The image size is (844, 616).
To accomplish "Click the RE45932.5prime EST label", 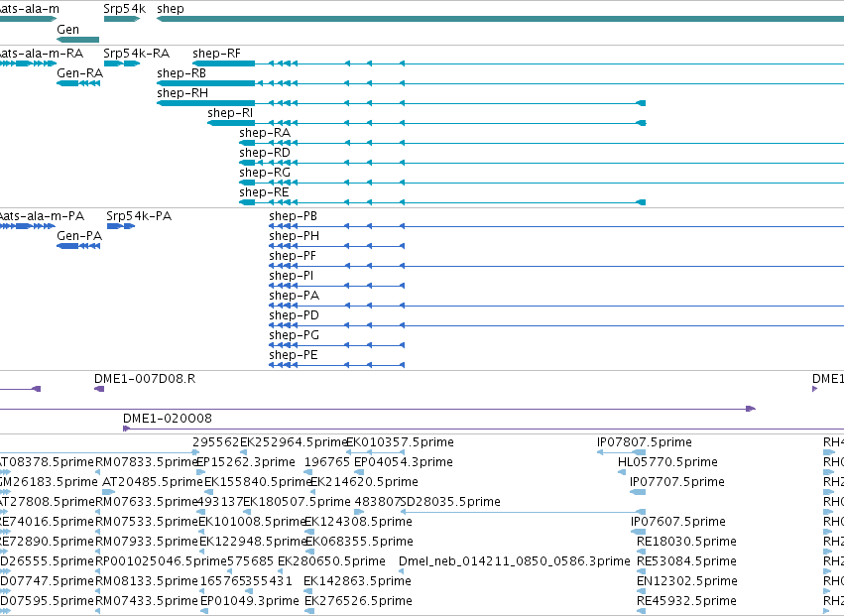I will click(x=686, y=602).
